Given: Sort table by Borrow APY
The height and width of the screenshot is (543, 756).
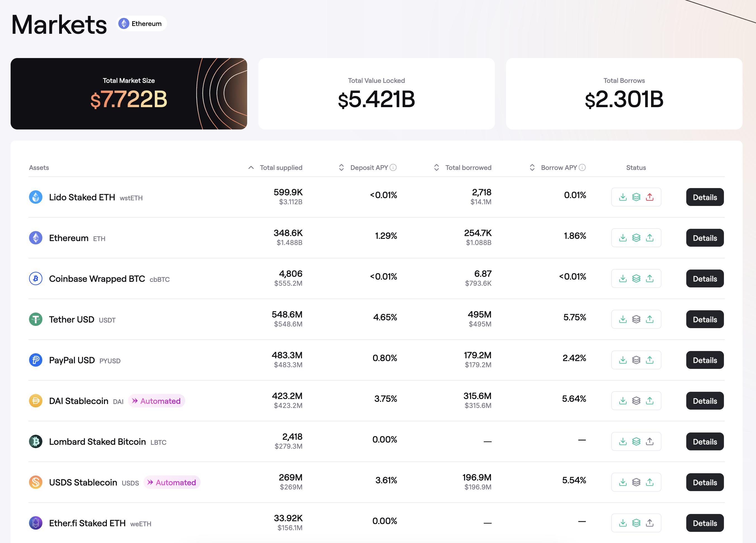Looking at the screenshot, I should click(532, 167).
